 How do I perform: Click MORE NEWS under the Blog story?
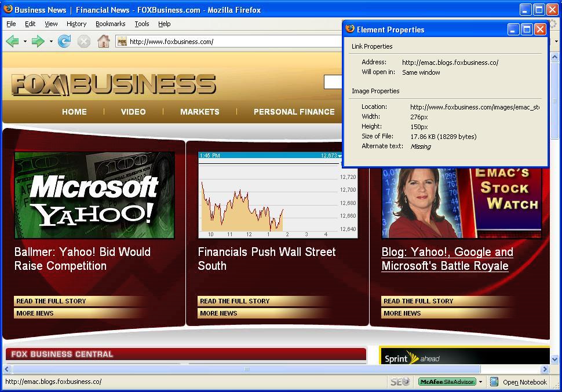click(x=402, y=313)
